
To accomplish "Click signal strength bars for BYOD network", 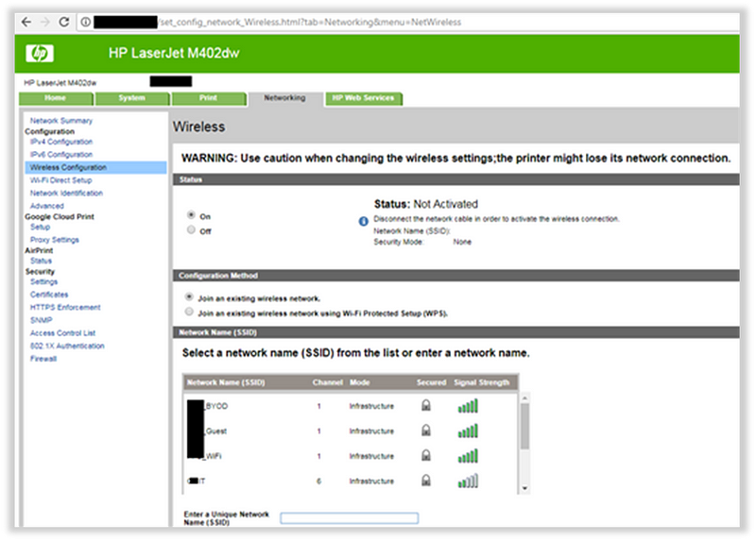I will click(x=468, y=406).
